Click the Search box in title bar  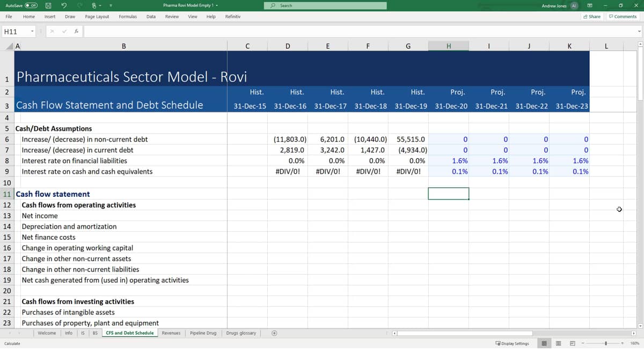(325, 5)
